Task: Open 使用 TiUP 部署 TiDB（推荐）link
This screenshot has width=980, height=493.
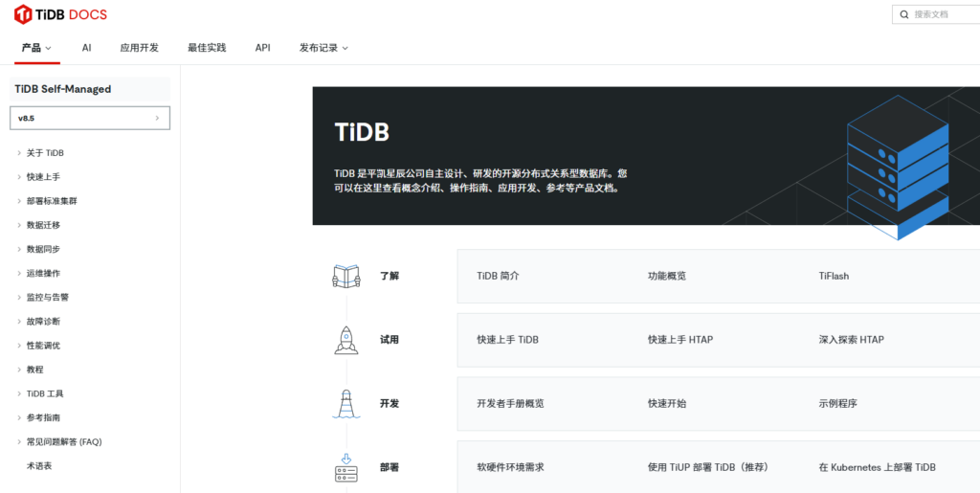Action: [708, 467]
